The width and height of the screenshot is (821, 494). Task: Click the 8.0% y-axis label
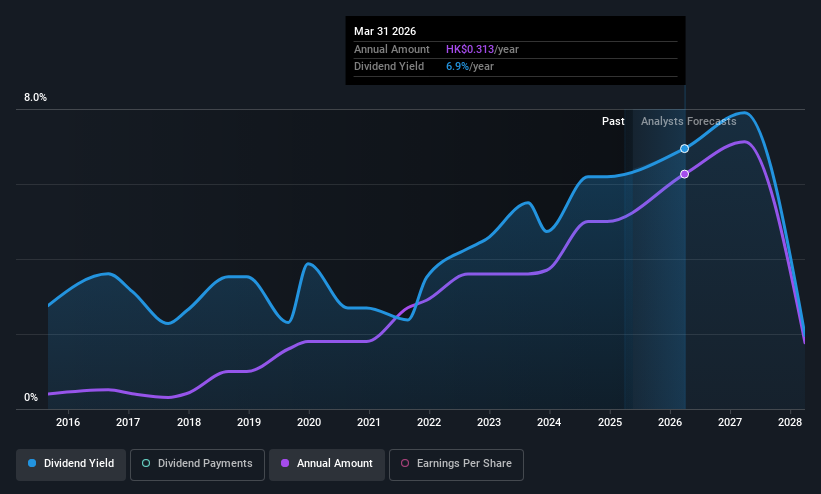click(35, 97)
